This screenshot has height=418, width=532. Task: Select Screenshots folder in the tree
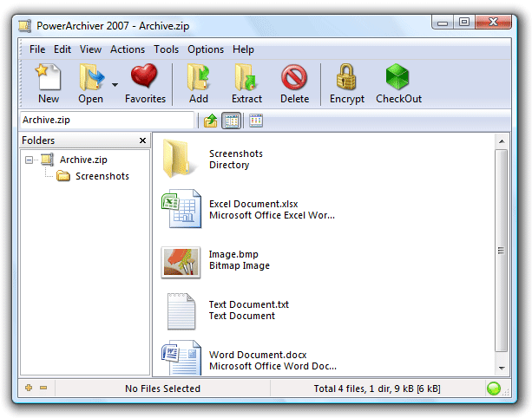click(102, 176)
